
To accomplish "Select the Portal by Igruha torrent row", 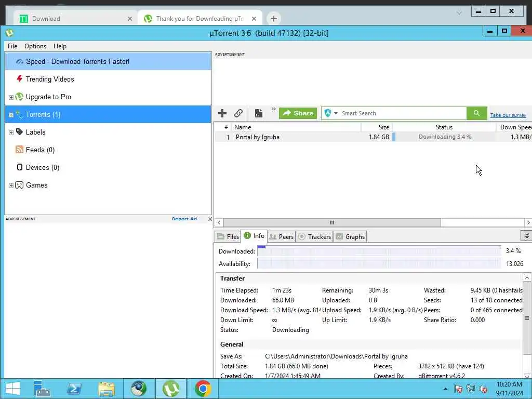I will pos(373,137).
